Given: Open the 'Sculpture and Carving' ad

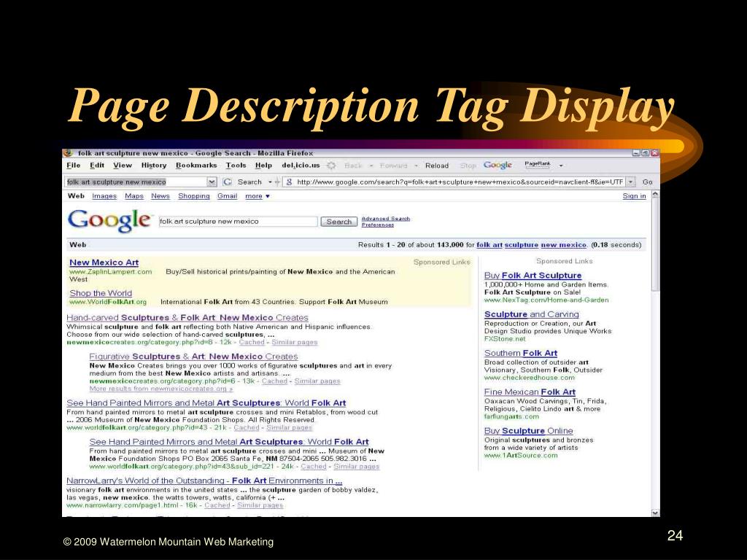Looking at the screenshot, I should [531, 314].
